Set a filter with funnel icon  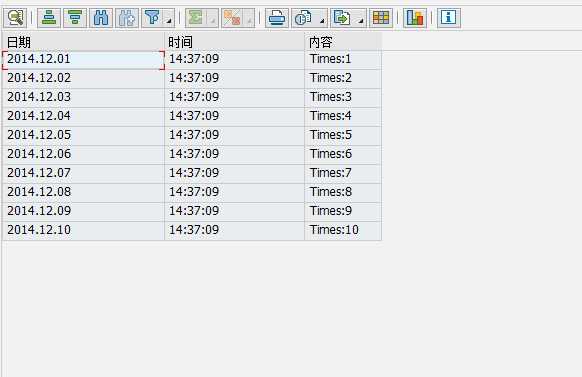[x=153, y=18]
